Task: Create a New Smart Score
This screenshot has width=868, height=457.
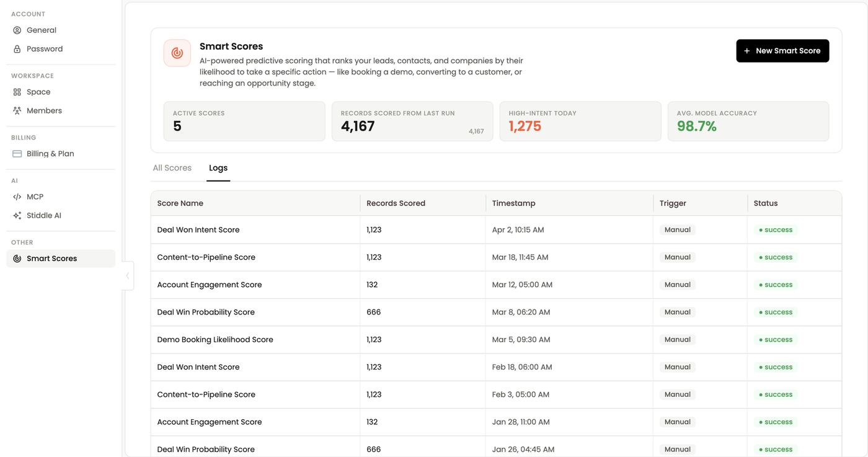Action: point(782,51)
